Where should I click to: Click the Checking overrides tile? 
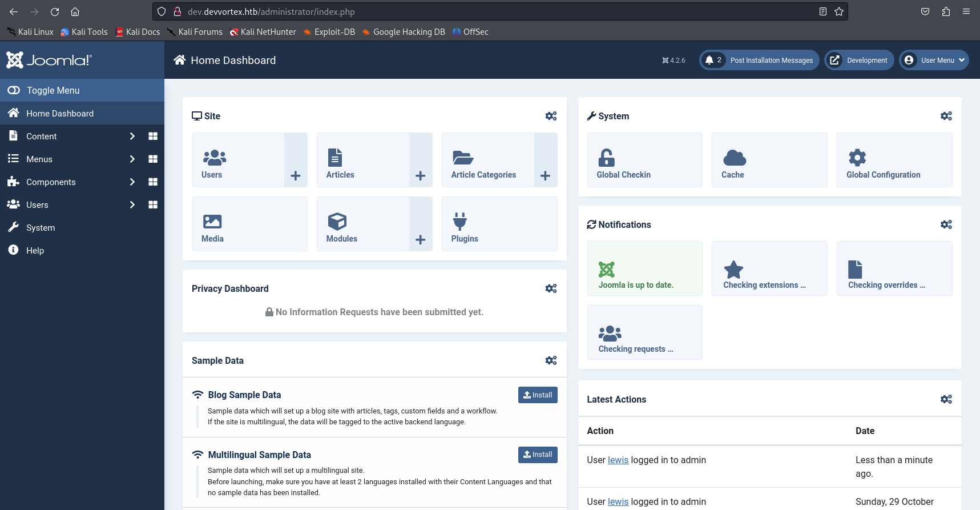point(894,268)
